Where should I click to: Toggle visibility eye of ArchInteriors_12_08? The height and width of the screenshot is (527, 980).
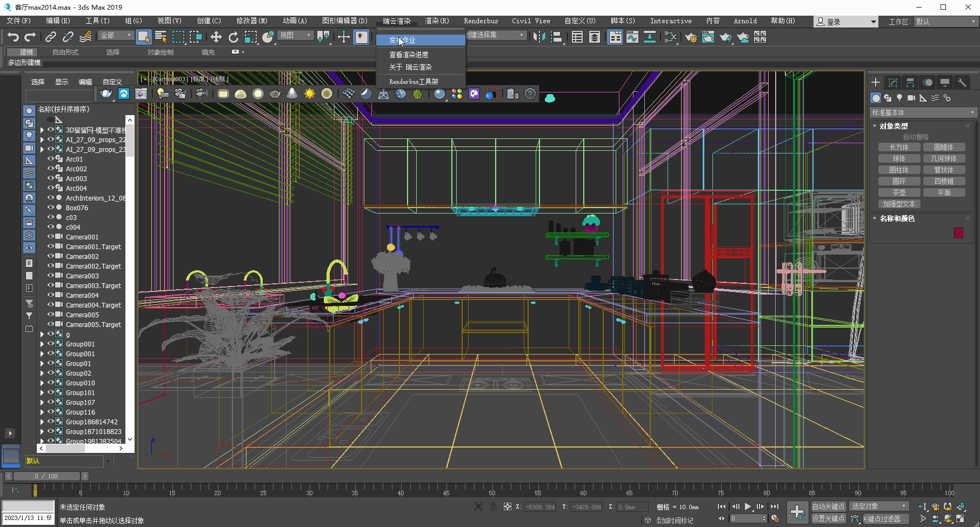pyautogui.click(x=51, y=198)
